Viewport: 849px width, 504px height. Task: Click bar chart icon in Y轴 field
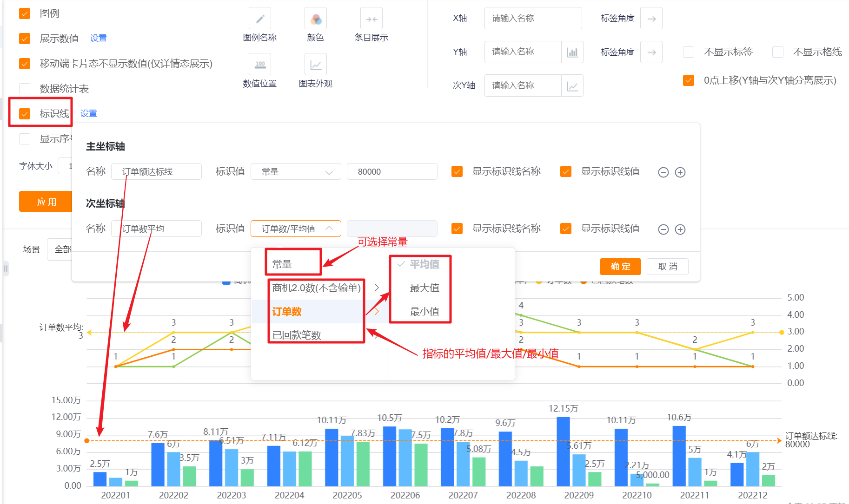point(572,52)
